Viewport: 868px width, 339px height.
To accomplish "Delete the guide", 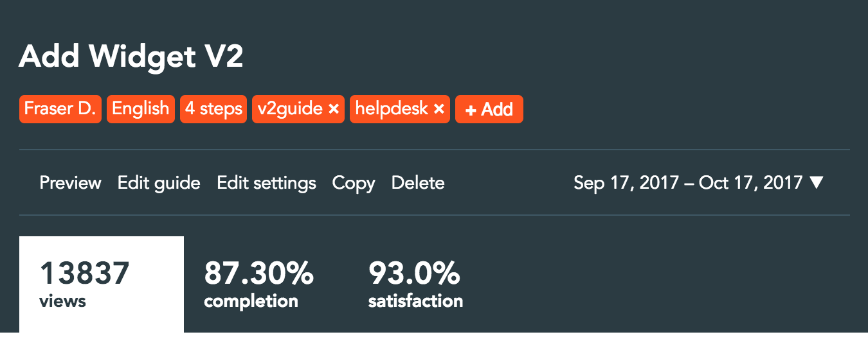I will click(418, 183).
